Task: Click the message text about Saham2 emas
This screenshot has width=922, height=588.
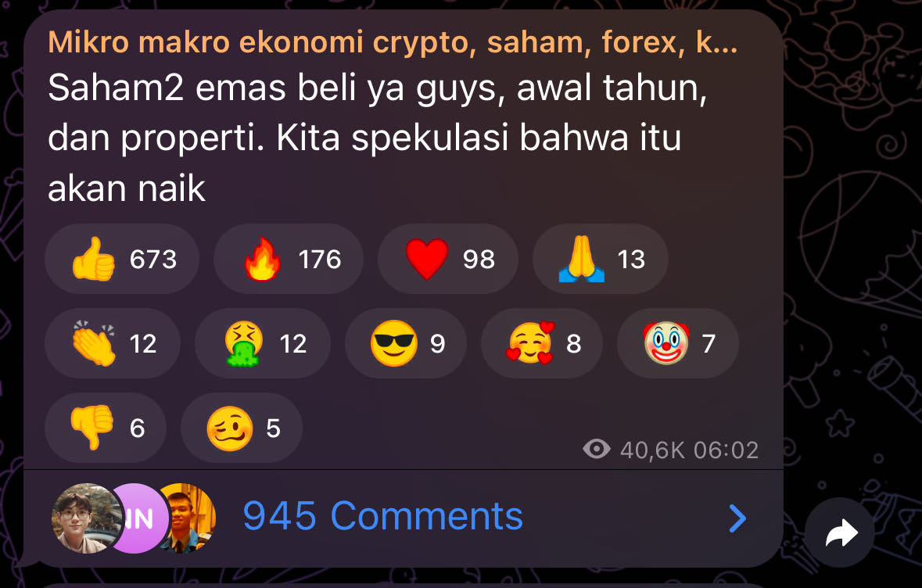Action: [x=378, y=138]
